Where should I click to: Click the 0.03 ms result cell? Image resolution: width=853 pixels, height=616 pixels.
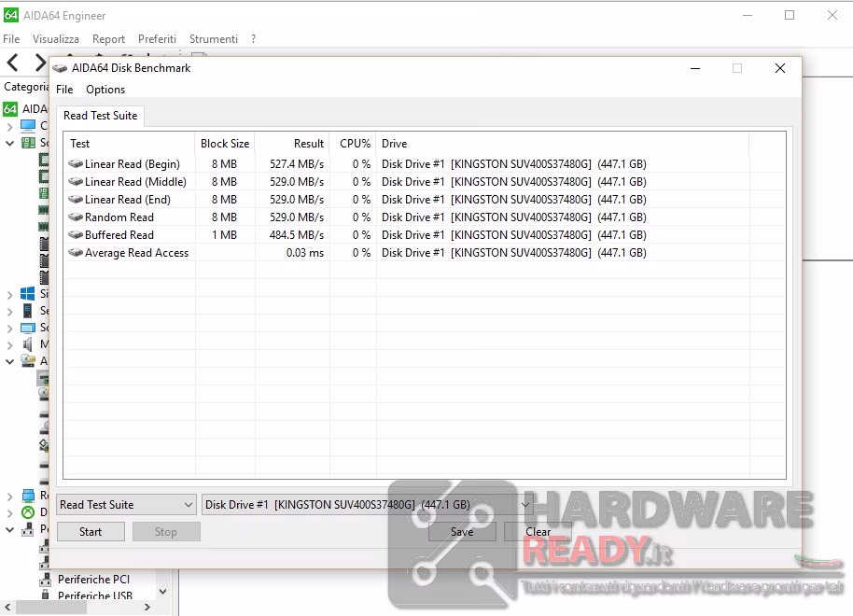coord(304,253)
